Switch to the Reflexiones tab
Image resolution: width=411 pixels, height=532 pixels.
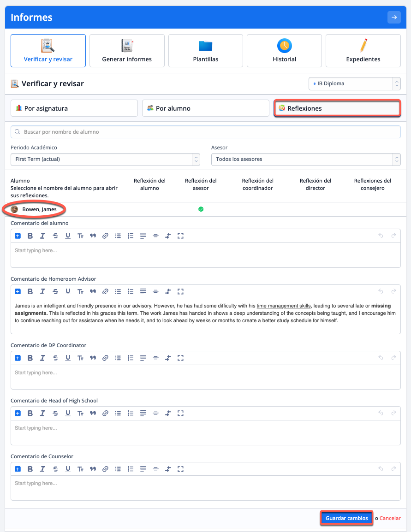(337, 108)
